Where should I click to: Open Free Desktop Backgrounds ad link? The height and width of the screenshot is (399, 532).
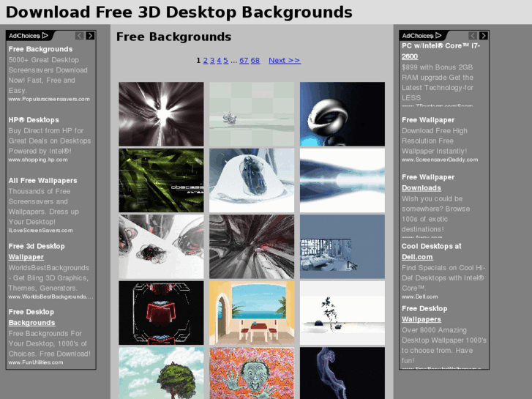pos(31,317)
